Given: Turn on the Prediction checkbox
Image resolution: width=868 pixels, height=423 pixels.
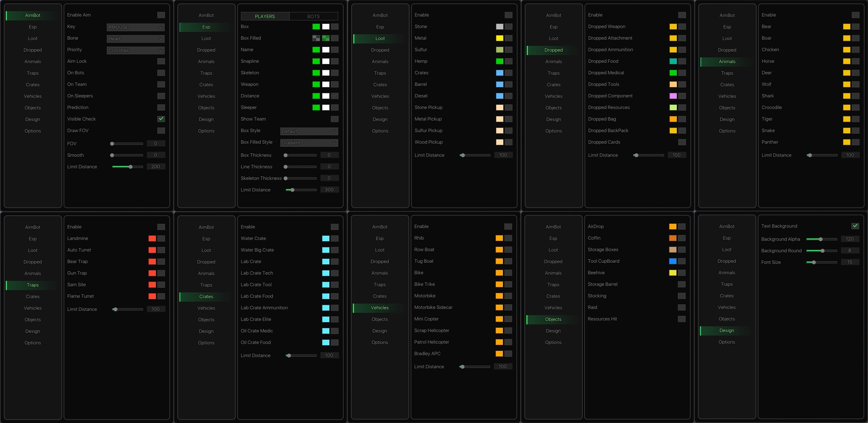Looking at the screenshot, I should pyautogui.click(x=161, y=107).
